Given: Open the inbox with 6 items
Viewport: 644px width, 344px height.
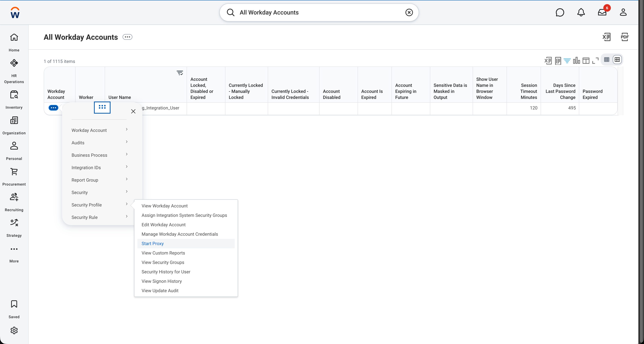Looking at the screenshot, I should (602, 12).
